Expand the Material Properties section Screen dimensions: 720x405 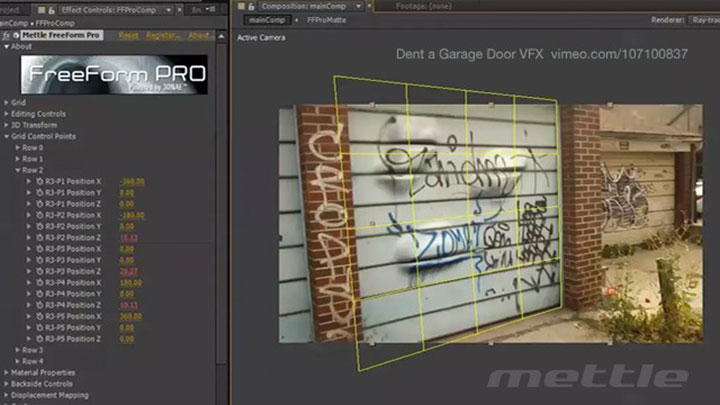pos(6,372)
